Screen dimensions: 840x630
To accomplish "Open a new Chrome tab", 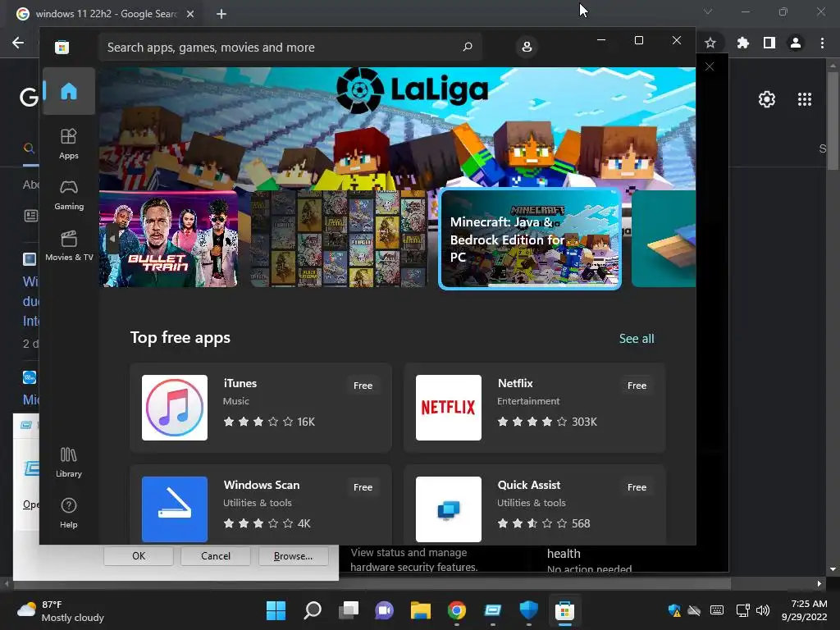I will click(x=221, y=14).
